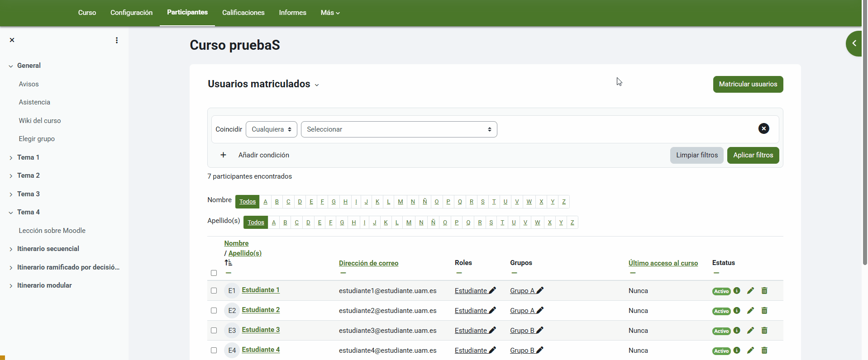Remove the filter condition row

point(763,129)
